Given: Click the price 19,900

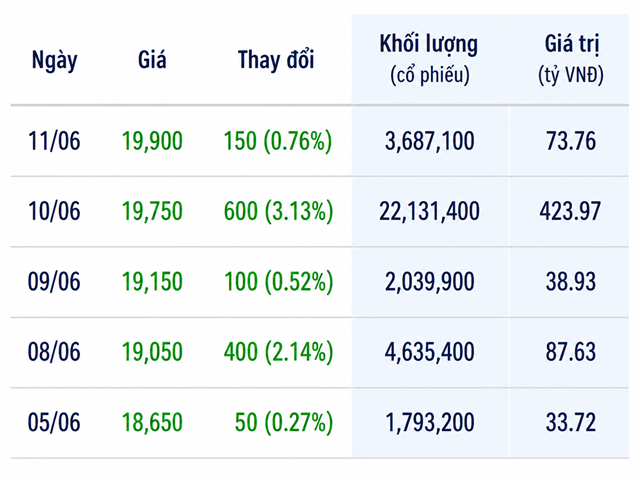Looking at the screenshot, I should point(152,142).
